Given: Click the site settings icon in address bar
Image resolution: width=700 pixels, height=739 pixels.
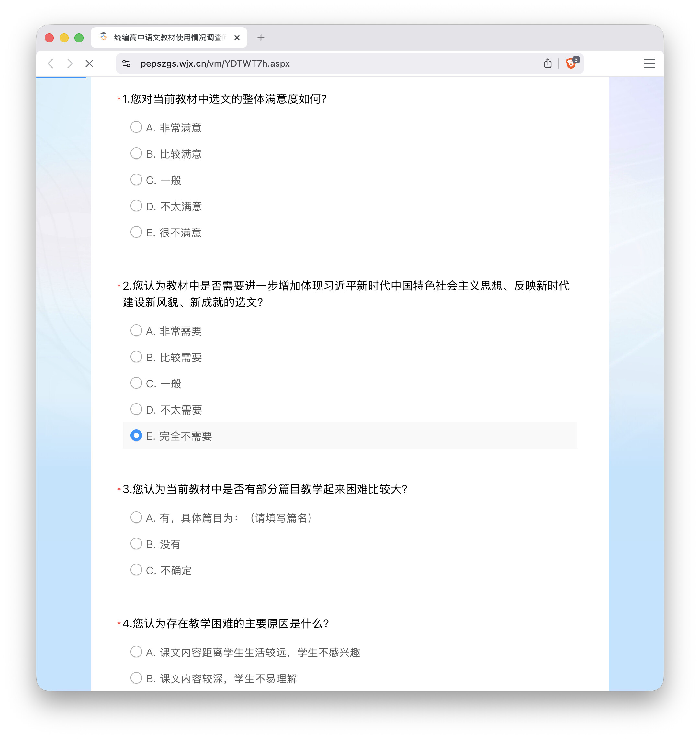Looking at the screenshot, I should tap(127, 63).
